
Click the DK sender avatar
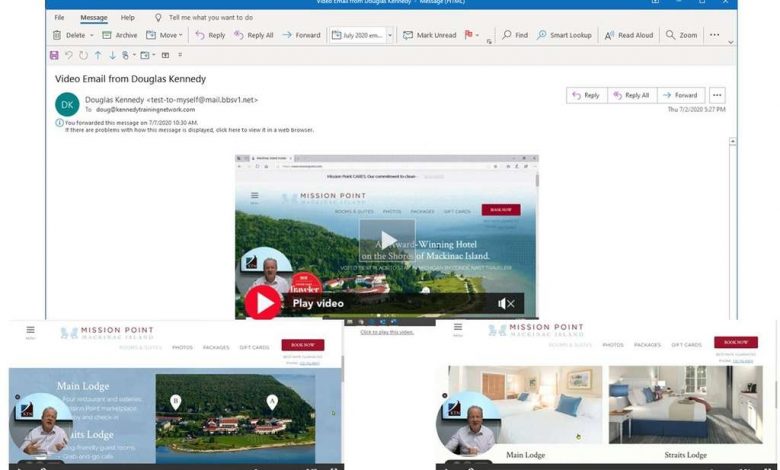click(x=67, y=104)
